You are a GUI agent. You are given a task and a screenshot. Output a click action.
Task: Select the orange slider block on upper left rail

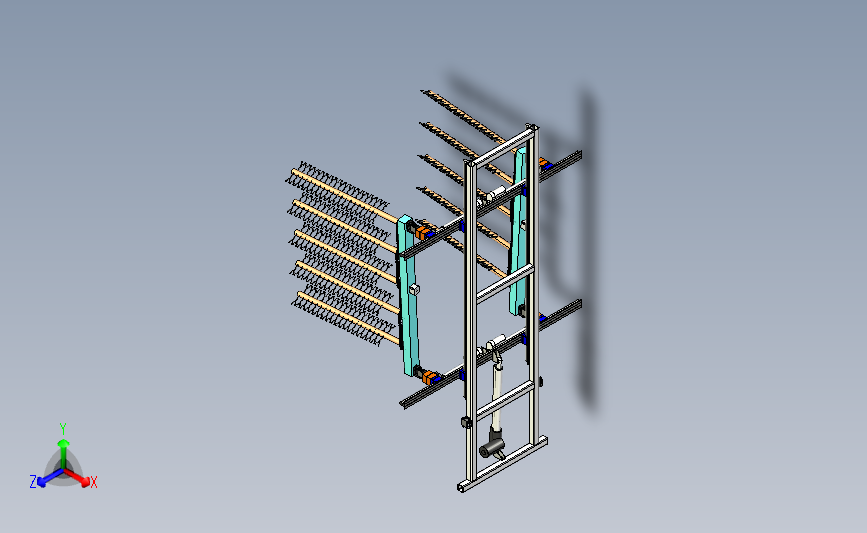pyautogui.click(x=423, y=233)
